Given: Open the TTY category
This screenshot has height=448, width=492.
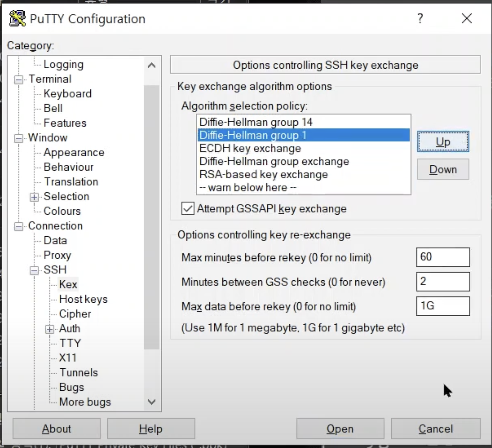Looking at the screenshot, I should coord(70,343).
